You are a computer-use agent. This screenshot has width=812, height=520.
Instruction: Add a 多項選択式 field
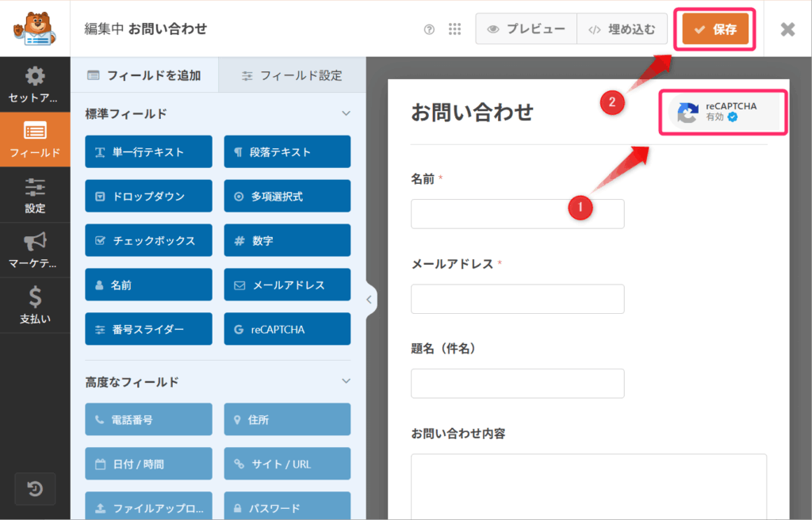tap(287, 196)
